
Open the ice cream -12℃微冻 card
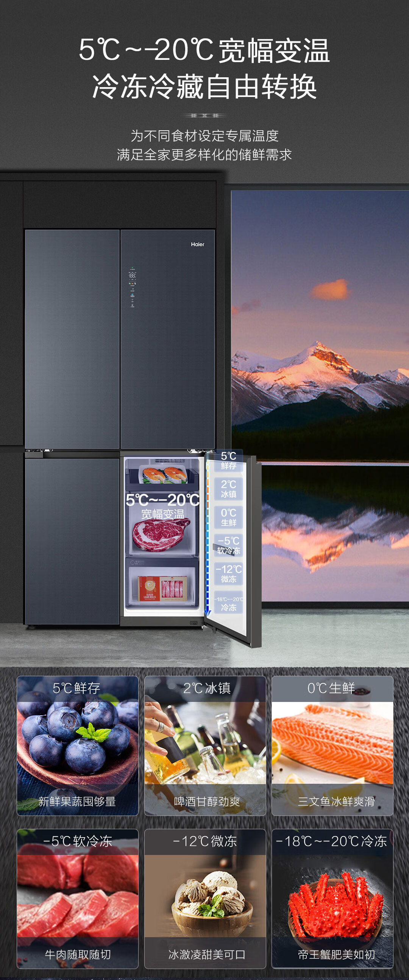tap(205, 898)
